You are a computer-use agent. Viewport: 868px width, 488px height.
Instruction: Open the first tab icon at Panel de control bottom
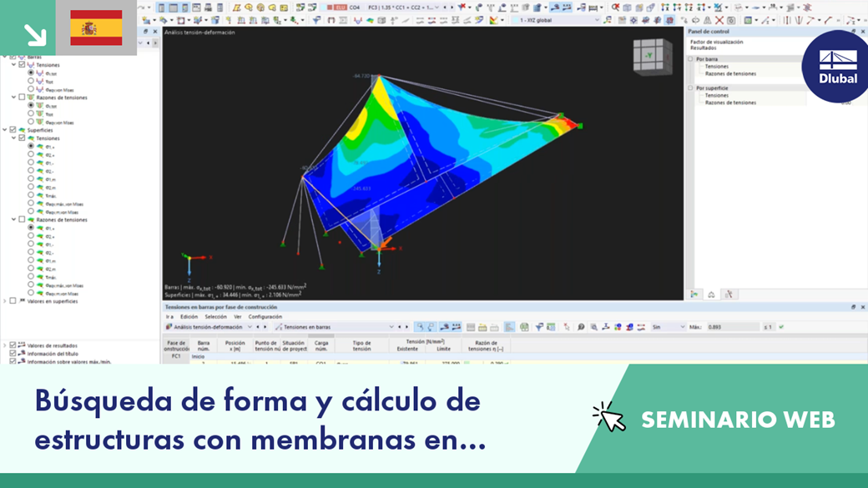click(694, 294)
